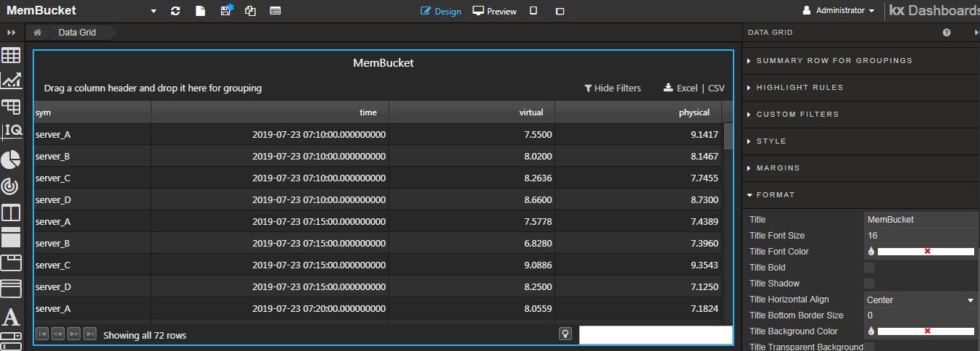The image size is (980, 351).
Task: Pick the header layout panel component icon
Action: click(x=11, y=237)
